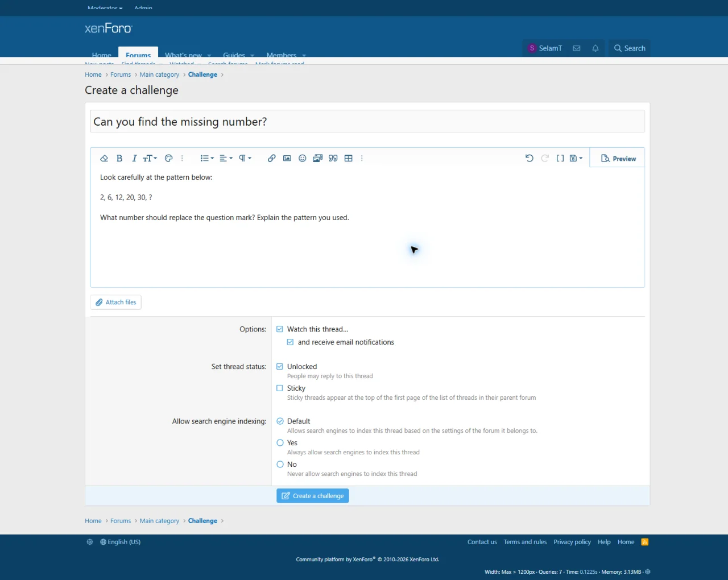Open more options beside the insert table icon
Viewport: 728px width, 580px height.
[x=362, y=159]
